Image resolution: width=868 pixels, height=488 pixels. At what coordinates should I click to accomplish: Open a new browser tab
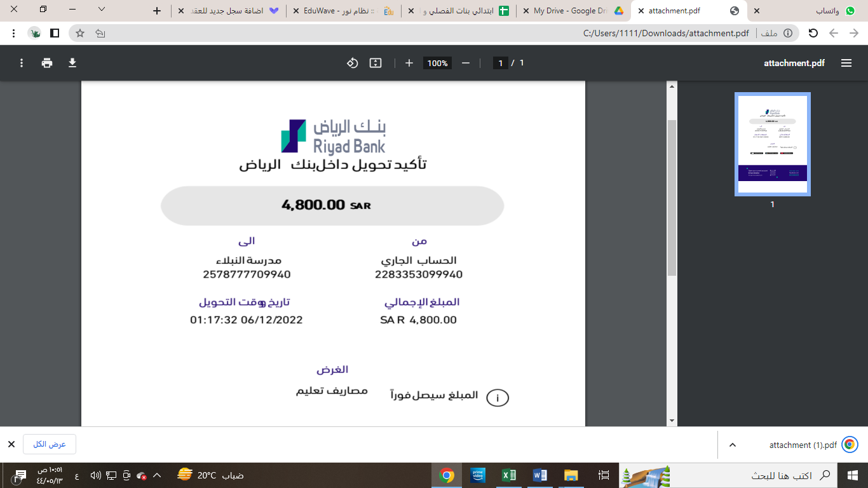click(x=158, y=11)
